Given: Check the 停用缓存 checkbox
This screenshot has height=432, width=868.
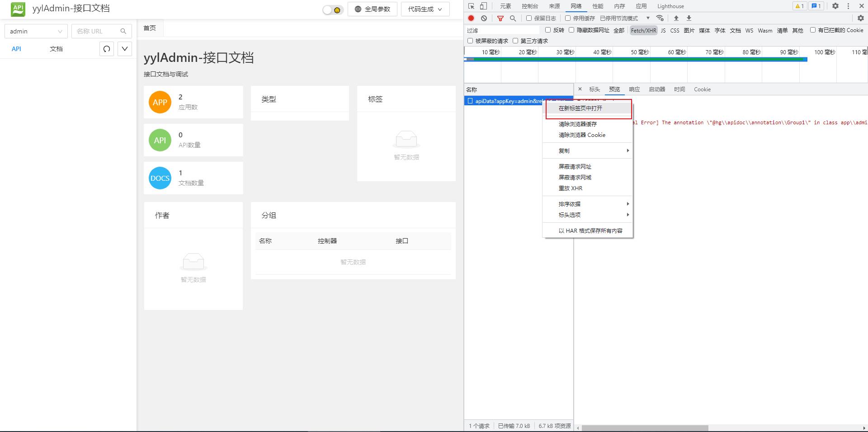Looking at the screenshot, I should (567, 18).
